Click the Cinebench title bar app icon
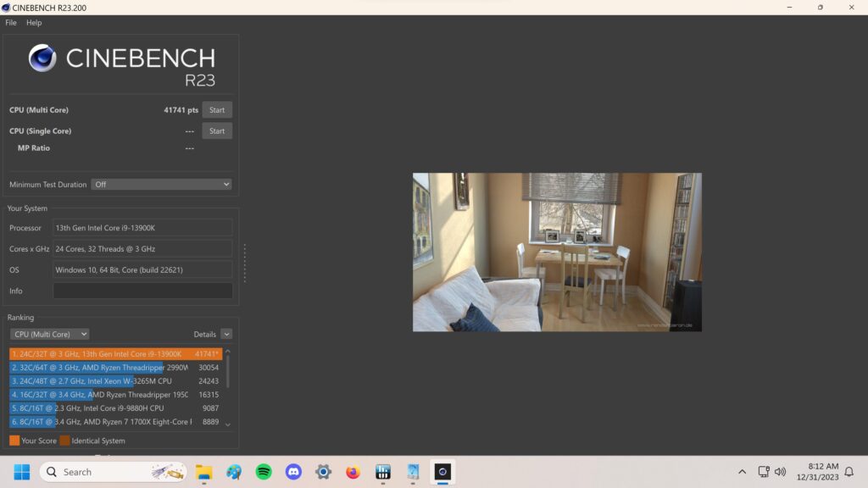The width and height of the screenshot is (868, 488). [6, 8]
